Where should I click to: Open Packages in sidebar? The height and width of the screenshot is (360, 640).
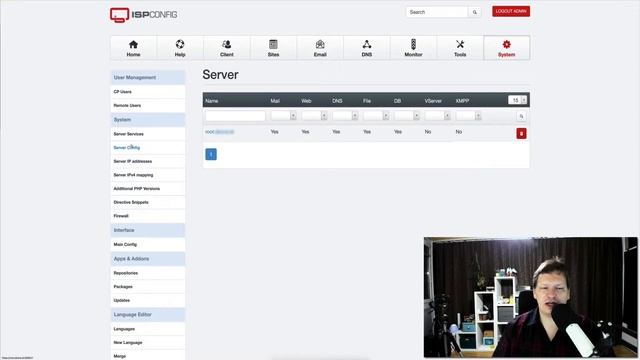click(148, 287)
